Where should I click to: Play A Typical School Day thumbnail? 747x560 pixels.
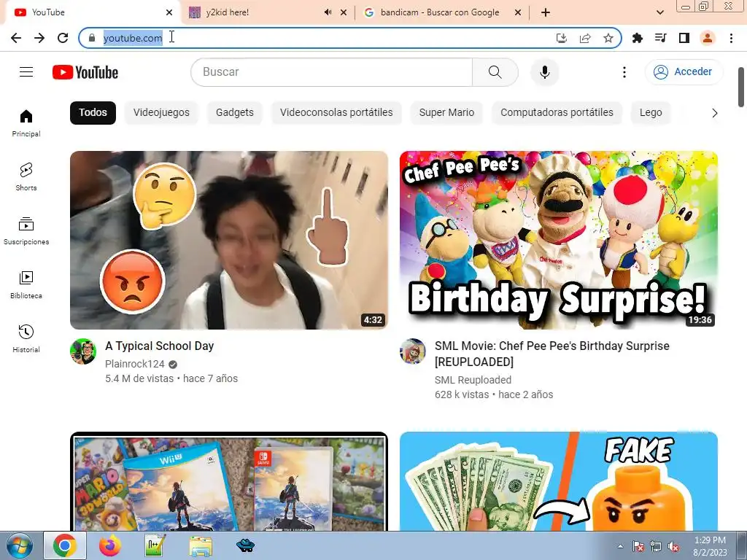229,240
